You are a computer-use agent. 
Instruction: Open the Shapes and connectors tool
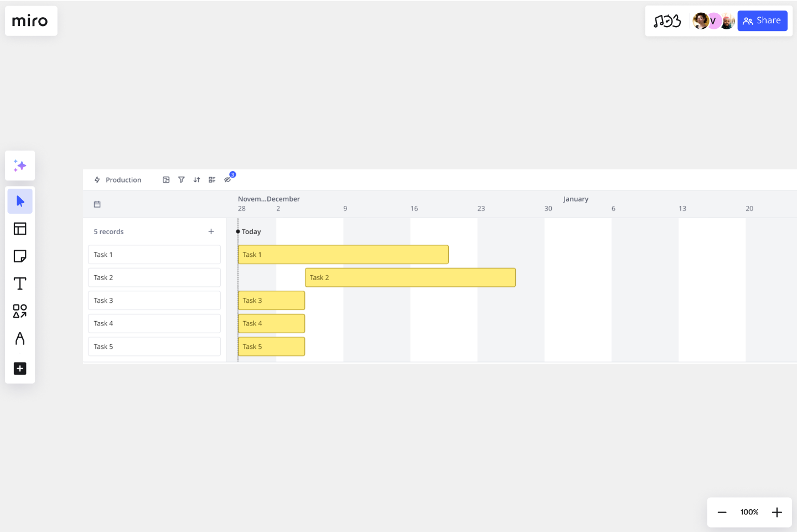point(20,311)
